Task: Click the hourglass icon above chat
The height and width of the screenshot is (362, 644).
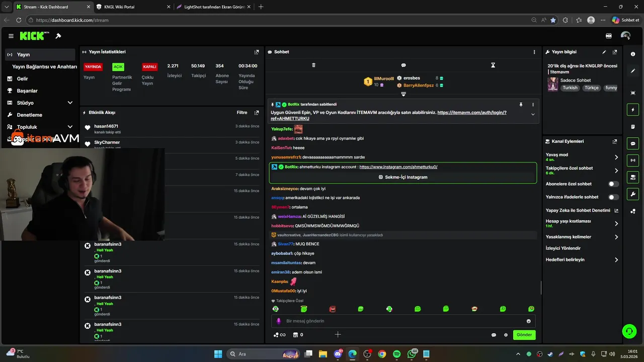Action: tap(493, 65)
